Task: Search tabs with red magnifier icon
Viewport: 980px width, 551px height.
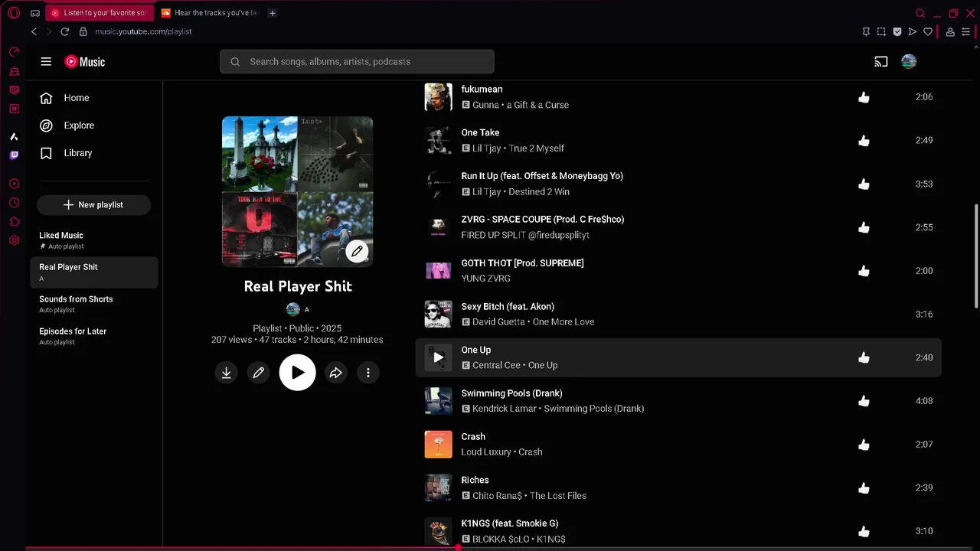Action: pyautogui.click(x=920, y=13)
